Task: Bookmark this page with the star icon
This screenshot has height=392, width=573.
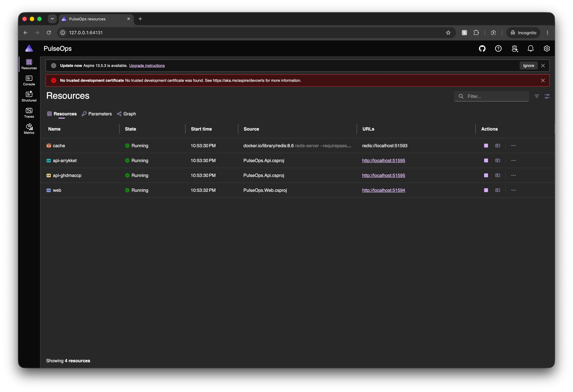Action: pyautogui.click(x=448, y=32)
